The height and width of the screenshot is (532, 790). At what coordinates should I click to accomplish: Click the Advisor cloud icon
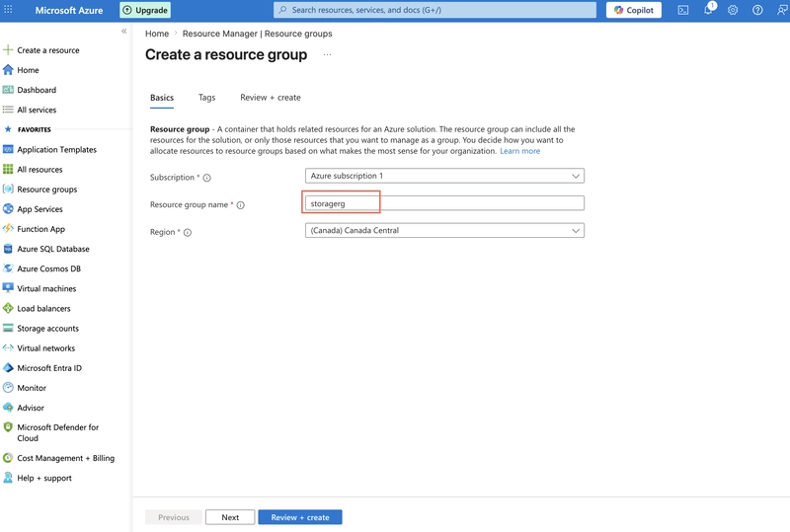tap(8, 407)
